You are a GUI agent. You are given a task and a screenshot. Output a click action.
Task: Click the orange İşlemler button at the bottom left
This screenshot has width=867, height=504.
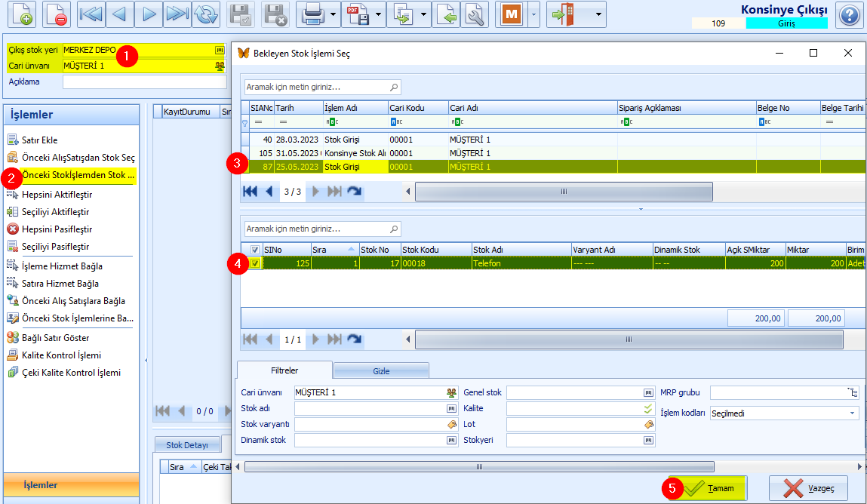tap(72, 484)
